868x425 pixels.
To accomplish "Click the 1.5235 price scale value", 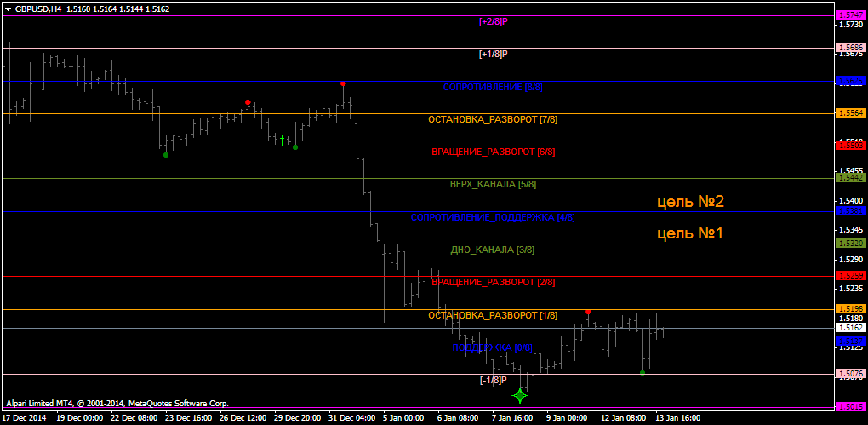I will pyautogui.click(x=851, y=289).
